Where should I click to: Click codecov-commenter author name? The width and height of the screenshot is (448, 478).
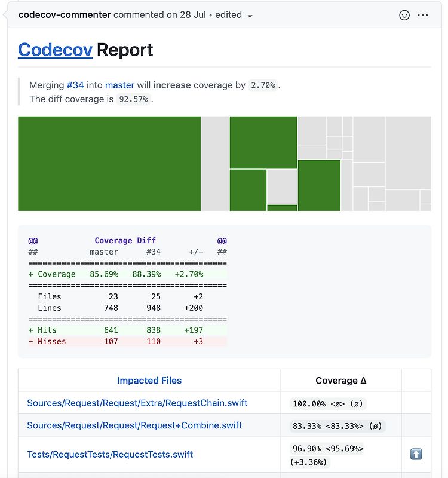[x=65, y=14]
